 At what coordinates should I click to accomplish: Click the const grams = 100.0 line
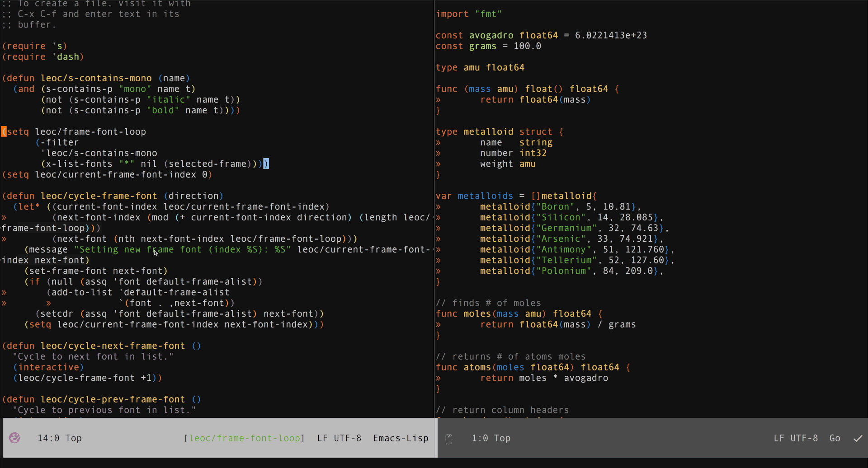[x=488, y=46]
